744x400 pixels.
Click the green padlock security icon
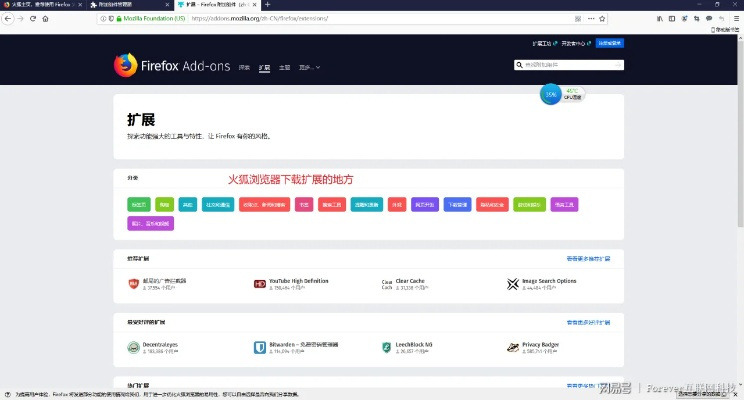click(x=119, y=19)
